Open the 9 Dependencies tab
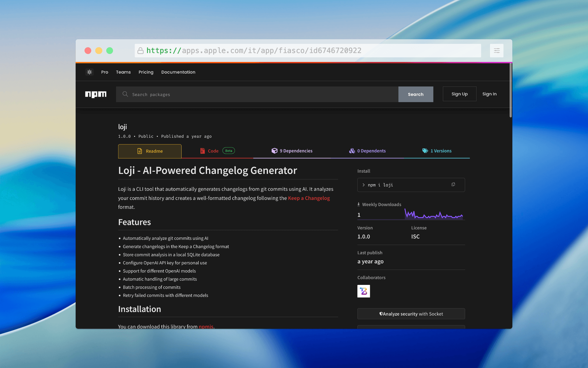The image size is (588, 368). point(292,151)
